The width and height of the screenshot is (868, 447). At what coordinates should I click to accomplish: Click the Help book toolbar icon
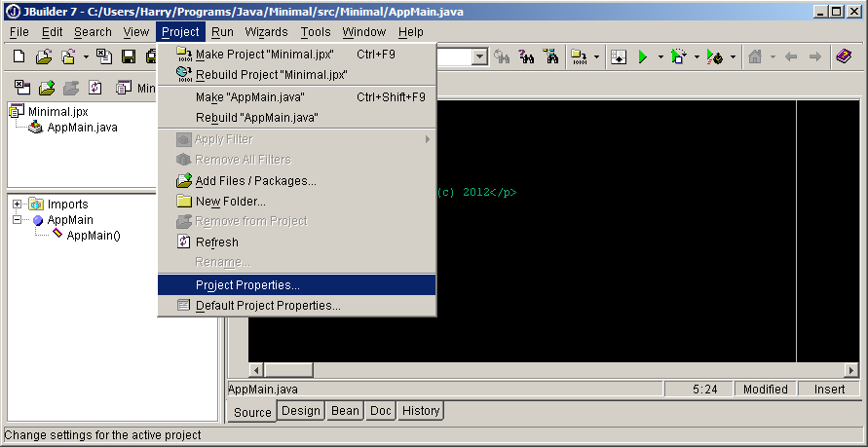pyautogui.click(x=844, y=56)
